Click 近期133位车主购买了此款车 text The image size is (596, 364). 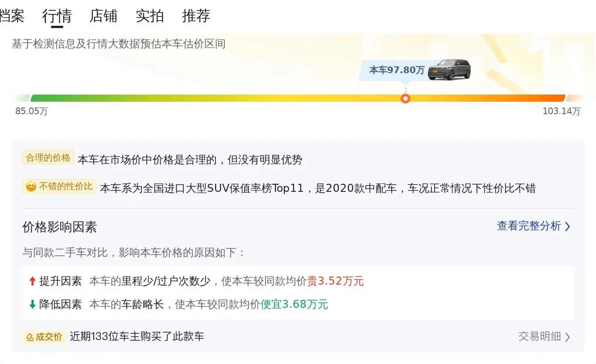[137, 336]
